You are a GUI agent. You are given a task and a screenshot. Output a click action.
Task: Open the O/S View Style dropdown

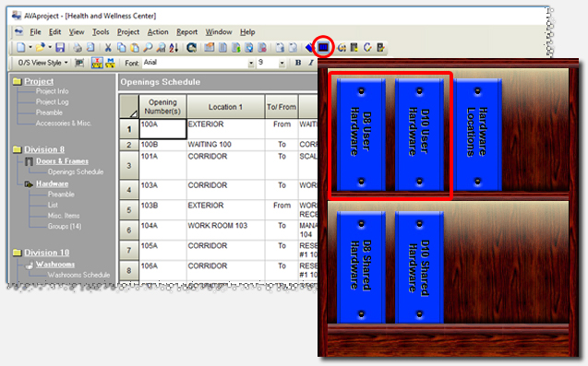(42, 63)
